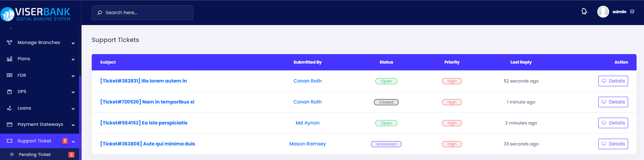This screenshot has height=160, width=644.
Task: Open Details for ticket #363808
Action: click(613, 144)
